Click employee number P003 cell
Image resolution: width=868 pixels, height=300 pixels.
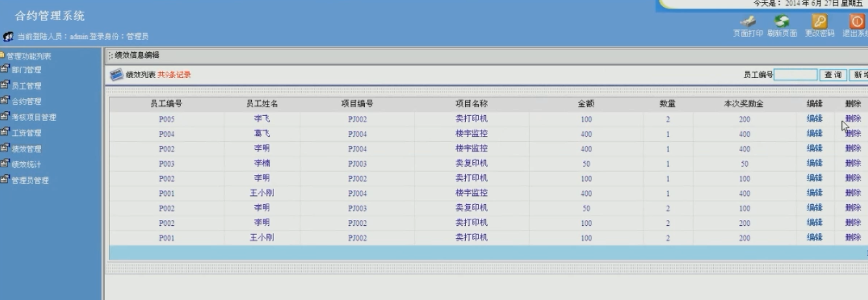click(167, 164)
